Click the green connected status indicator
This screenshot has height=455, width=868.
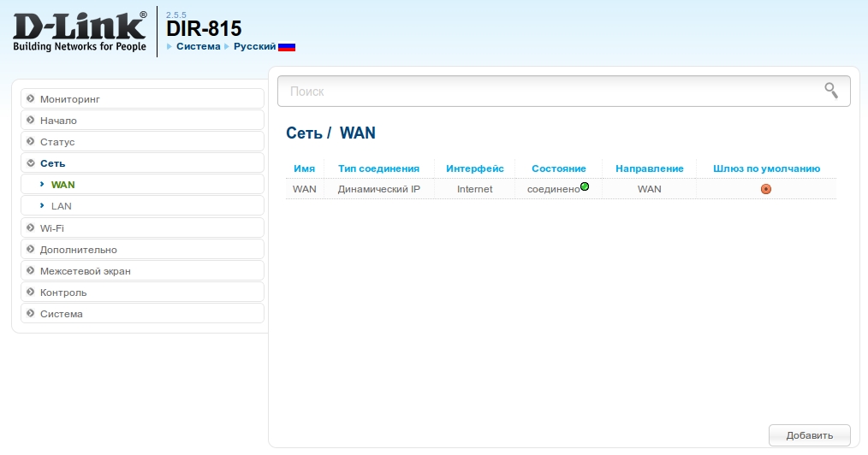click(x=585, y=186)
